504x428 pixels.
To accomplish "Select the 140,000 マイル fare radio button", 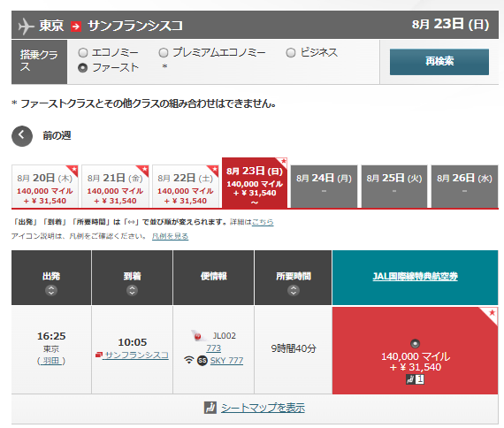I will pos(415,344).
